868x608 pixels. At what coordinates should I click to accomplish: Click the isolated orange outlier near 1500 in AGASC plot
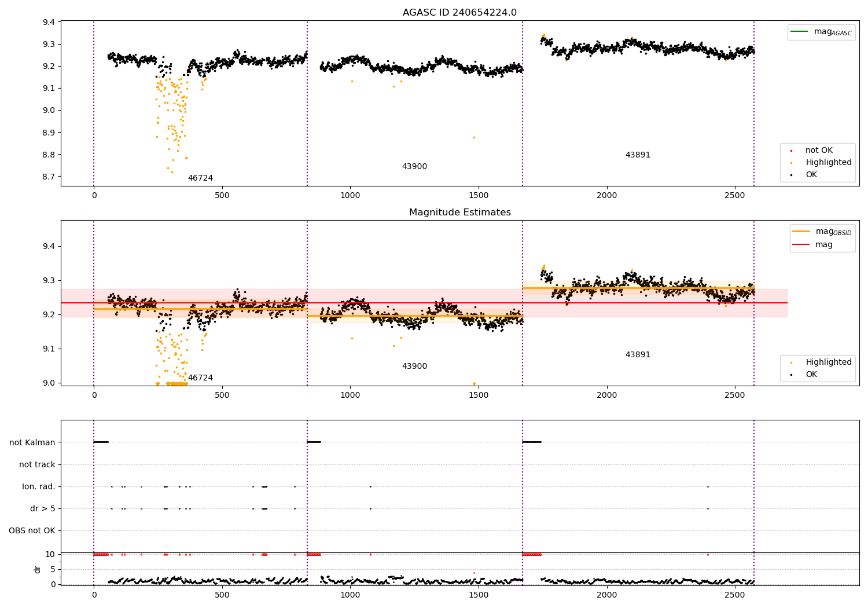[x=474, y=137]
